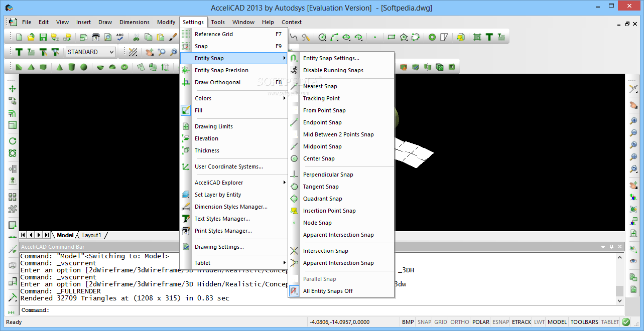The height and width of the screenshot is (331, 644).
Task: Open Dimension Styles Manager...
Action: (x=234, y=207)
